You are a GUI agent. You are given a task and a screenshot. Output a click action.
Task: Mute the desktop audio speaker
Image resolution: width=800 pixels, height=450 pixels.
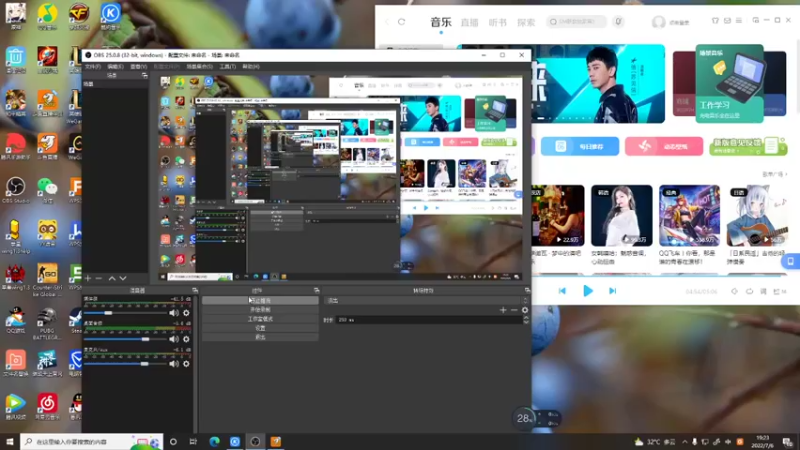[x=174, y=339]
